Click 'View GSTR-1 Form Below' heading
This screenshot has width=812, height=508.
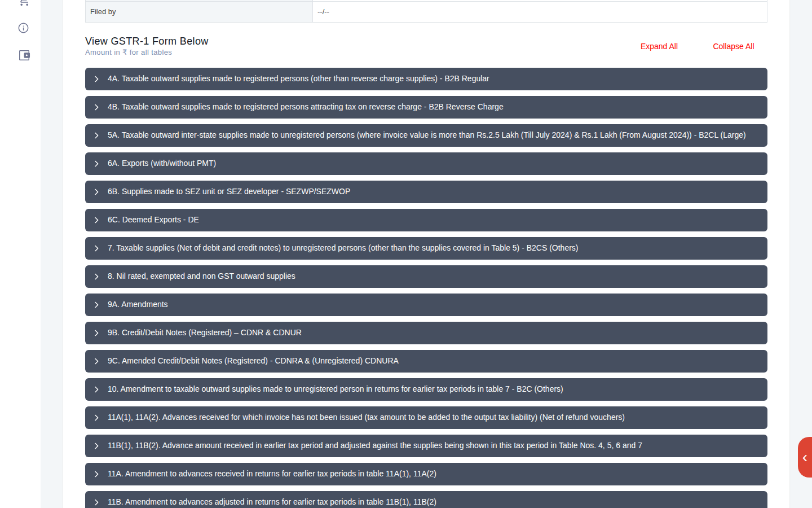(x=147, y=41)
